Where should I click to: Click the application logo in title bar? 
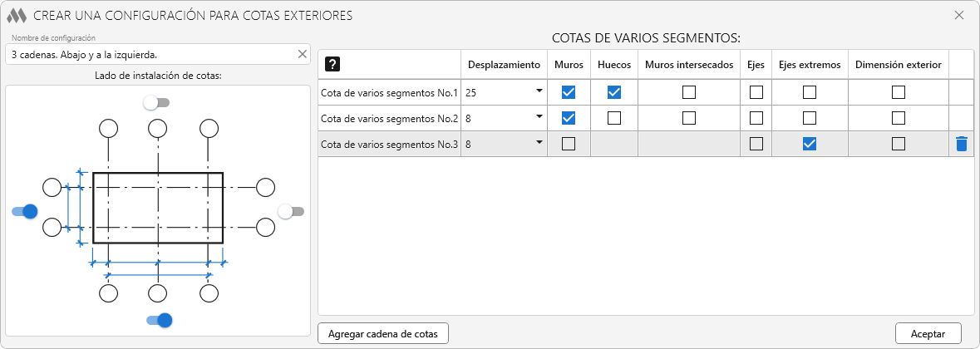click(17, 15)
